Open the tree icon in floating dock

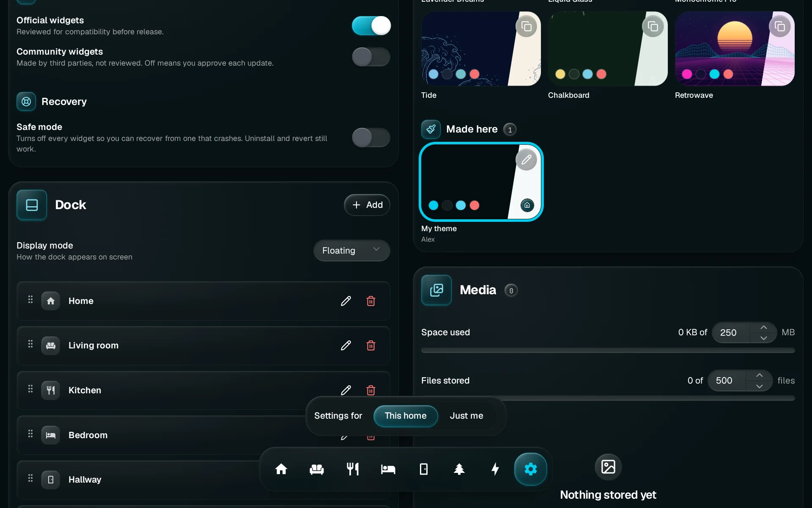[x=459, y=469]
